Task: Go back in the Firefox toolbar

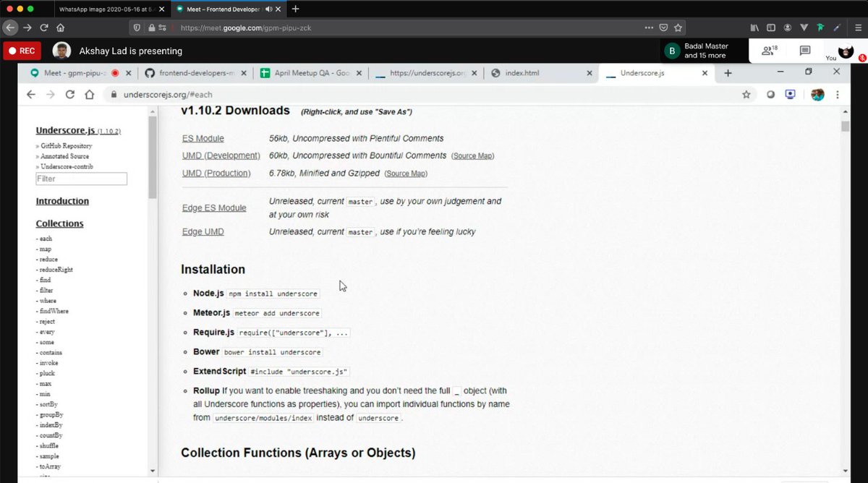Action: [x=10, y=27]
